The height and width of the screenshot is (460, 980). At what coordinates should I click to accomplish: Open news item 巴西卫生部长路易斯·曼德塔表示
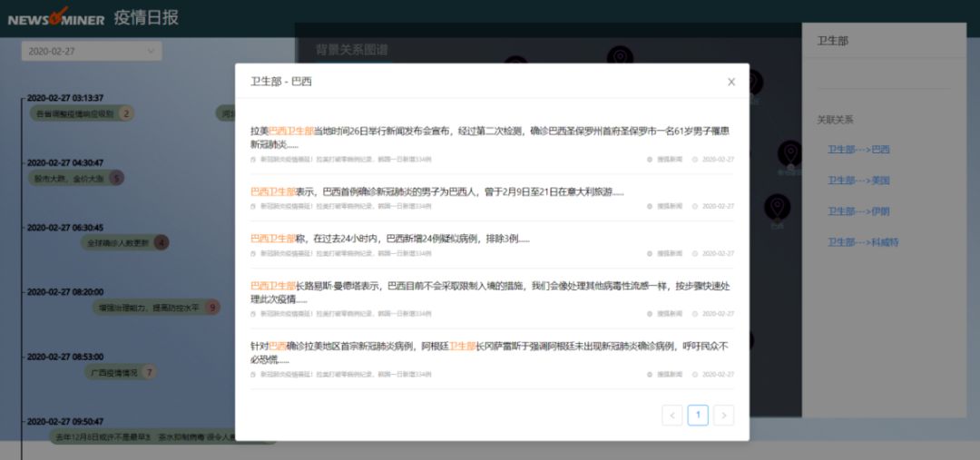point(492,292)
